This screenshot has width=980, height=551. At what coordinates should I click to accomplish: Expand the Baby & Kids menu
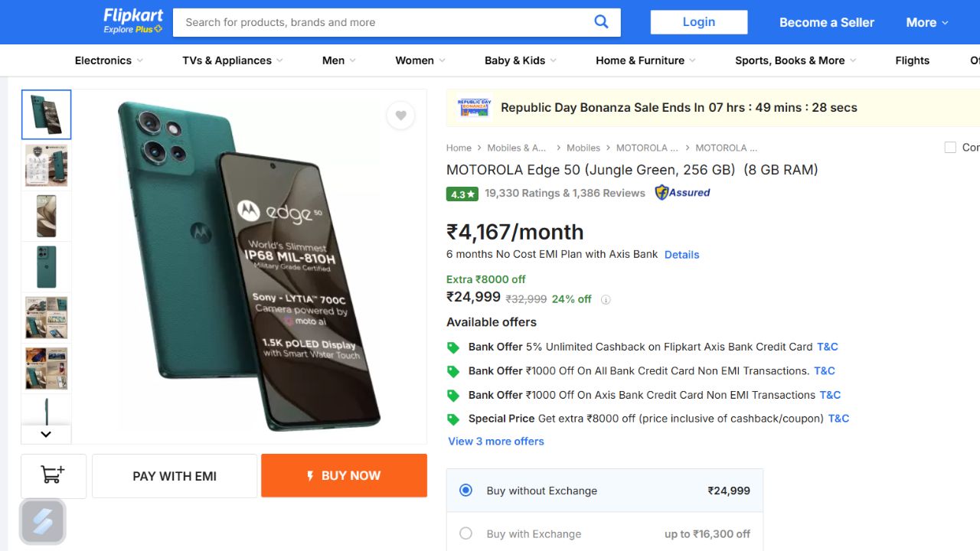(x=521, y=60)
